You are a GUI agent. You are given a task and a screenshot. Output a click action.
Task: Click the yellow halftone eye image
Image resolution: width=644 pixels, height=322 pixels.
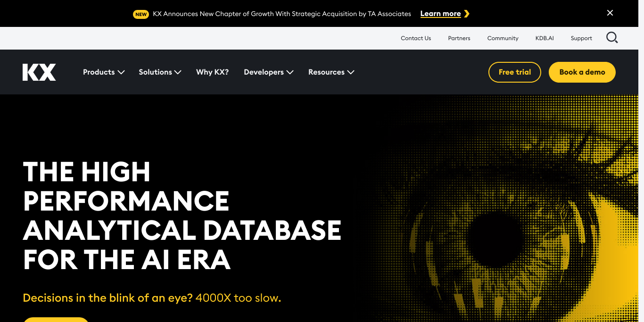coord(500,227)
